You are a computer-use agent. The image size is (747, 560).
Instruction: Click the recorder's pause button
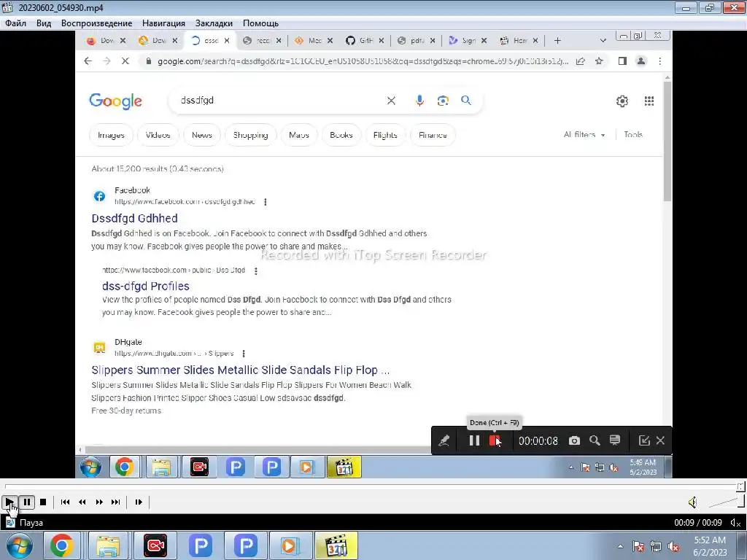pyautogui.click(x=474, y=441)
